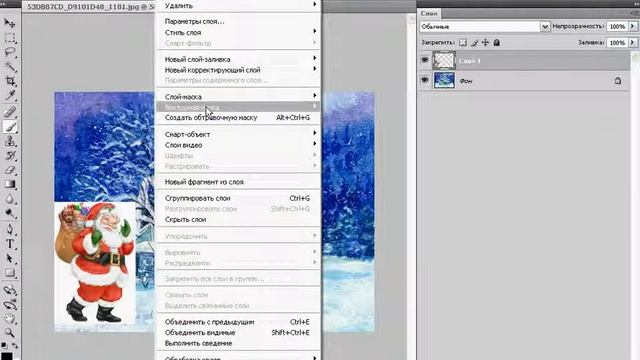This screenshot has height=360, width=640.
Task: Toggle lock all in Layers panel
Action: click(496, 42)
